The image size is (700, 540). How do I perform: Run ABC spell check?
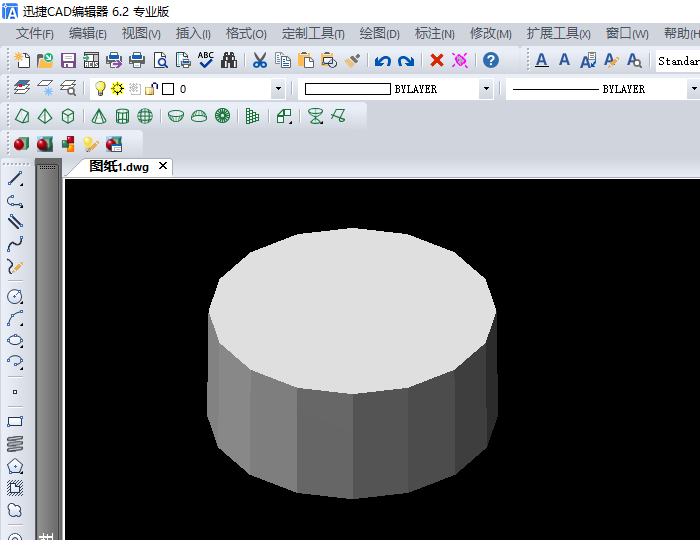click(x=206, y=60)
